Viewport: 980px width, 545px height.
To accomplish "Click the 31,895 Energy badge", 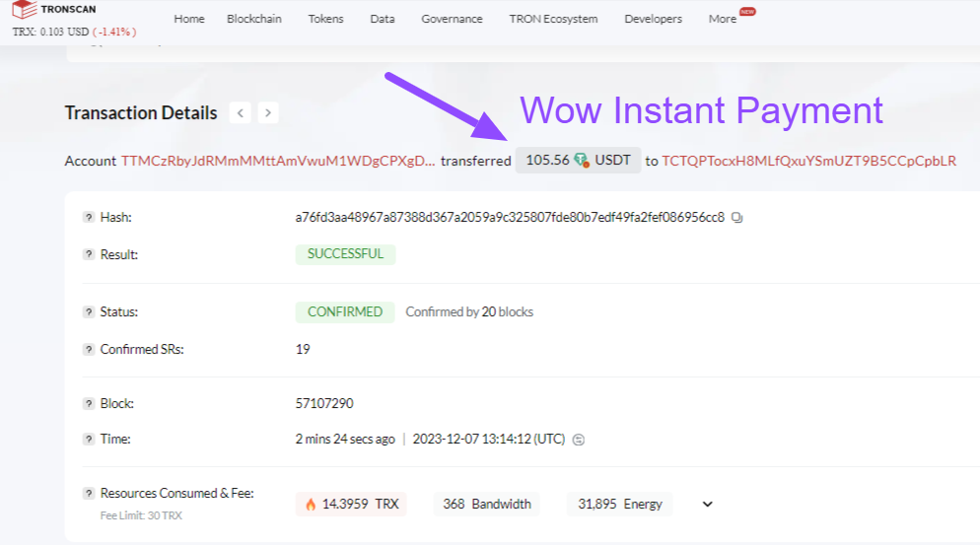I will (x=620, y=505).
